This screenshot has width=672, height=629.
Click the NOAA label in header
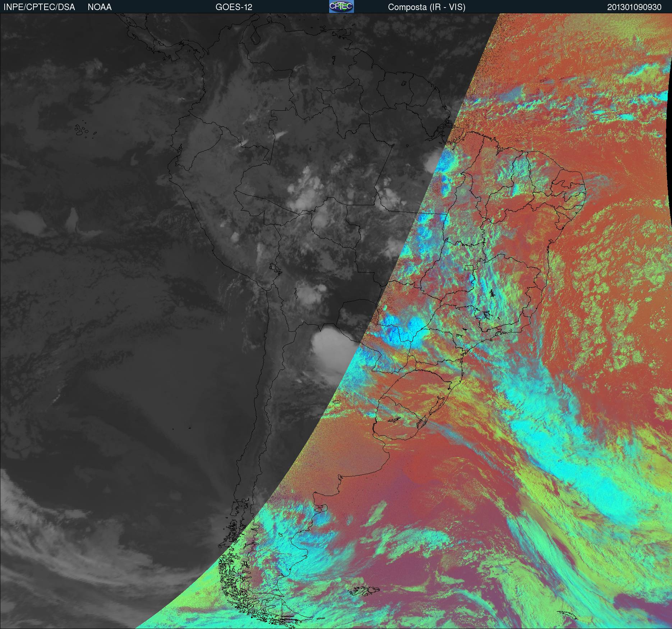100,7
